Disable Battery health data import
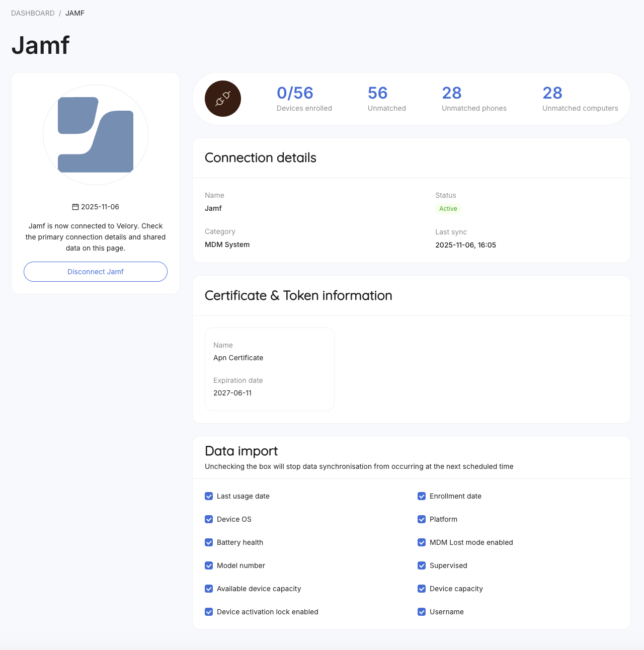Image resolution: width=644 pixels, height=650 pixels. point(209,542)
